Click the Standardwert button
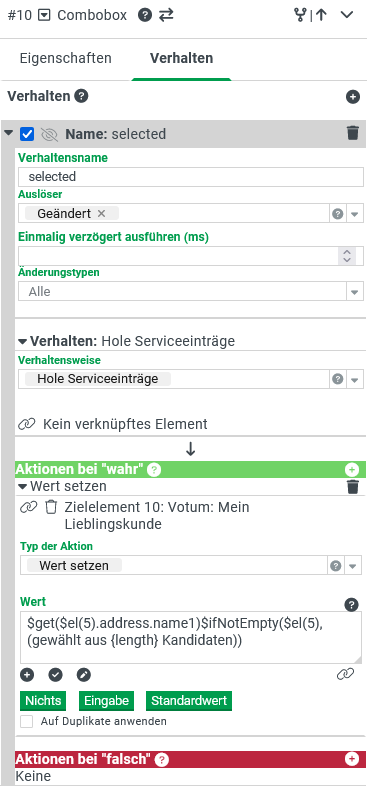 click(x=189, y=700)
